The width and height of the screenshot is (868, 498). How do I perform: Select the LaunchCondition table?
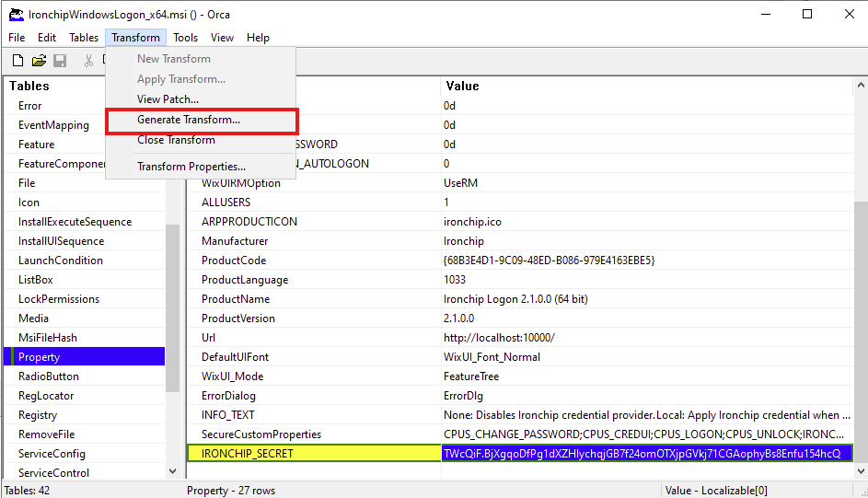[x=61, y=261]
